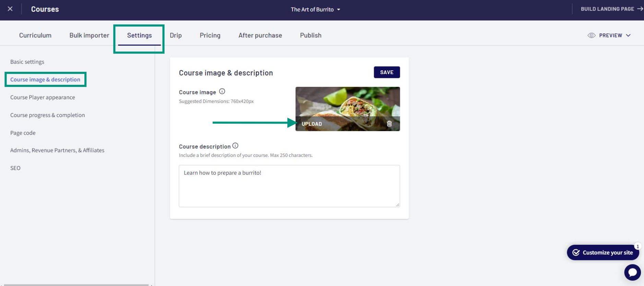Open the chat bubble icon
Screen dimensions: 644x286
click(x=632, y=272)
